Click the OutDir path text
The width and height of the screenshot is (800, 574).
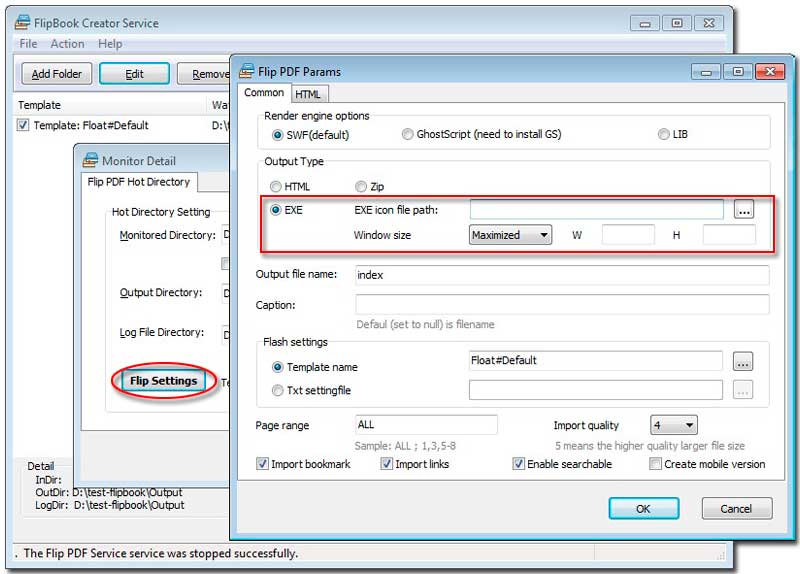click(127, 492)
